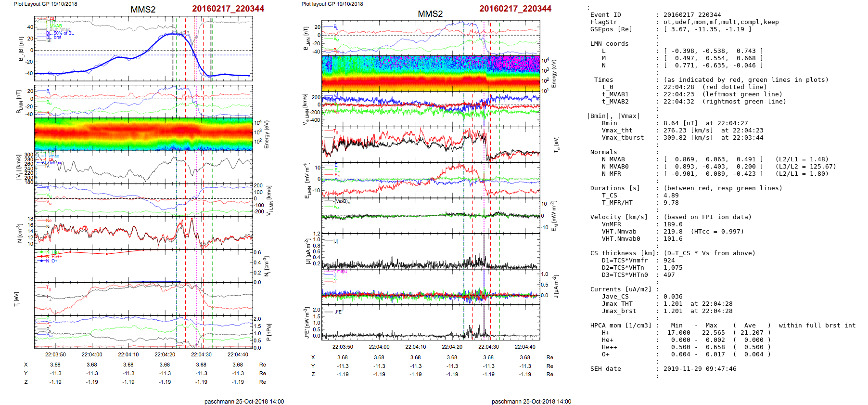Click the left plot paschmann footer text
The height and width of the screenshot is (405, 868).
click(244, 402)
